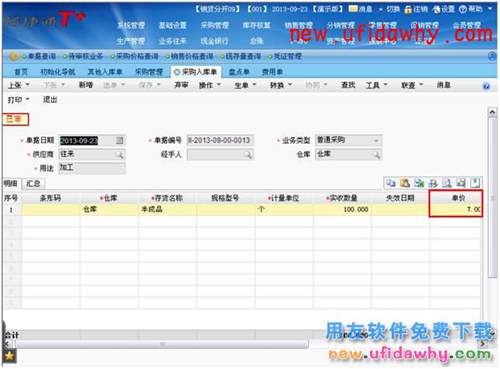The image size is (500, 369).
Task: Click the 100.000 quantity cell
Action: [342, 210]
